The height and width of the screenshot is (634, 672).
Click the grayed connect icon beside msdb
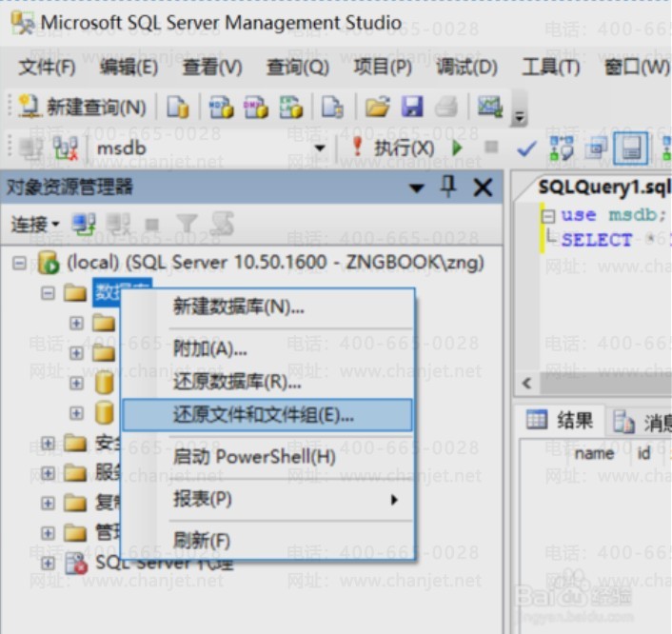pyautogui.click(x=30, y=149)
